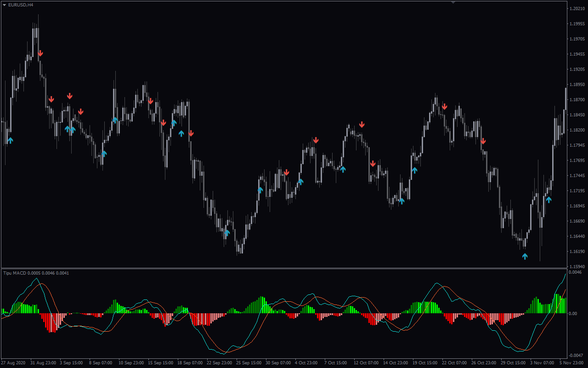Select the rightmost red sell arrow
The width and height of the screenshot is (588, 368).
pos(483,141)
